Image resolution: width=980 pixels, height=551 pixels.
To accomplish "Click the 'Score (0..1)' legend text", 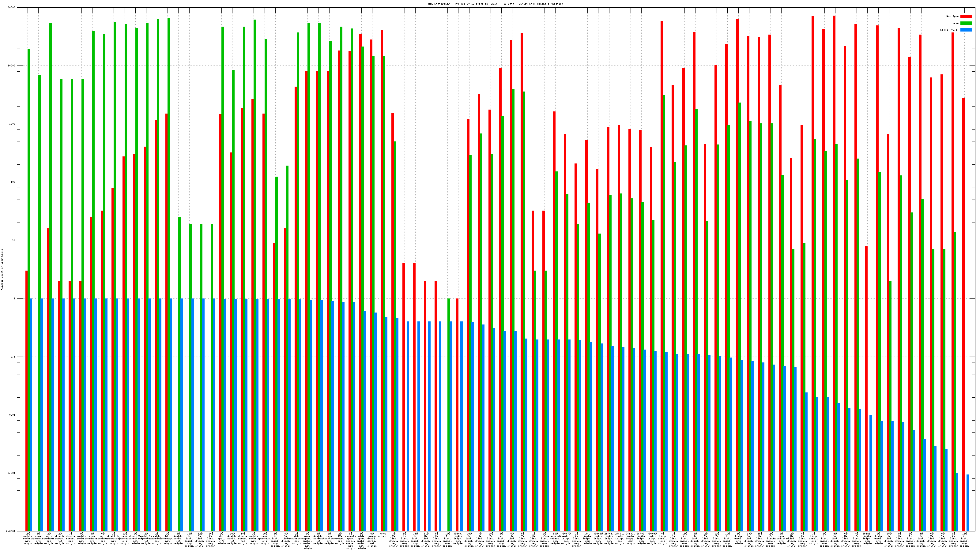I will pos(949,30).
